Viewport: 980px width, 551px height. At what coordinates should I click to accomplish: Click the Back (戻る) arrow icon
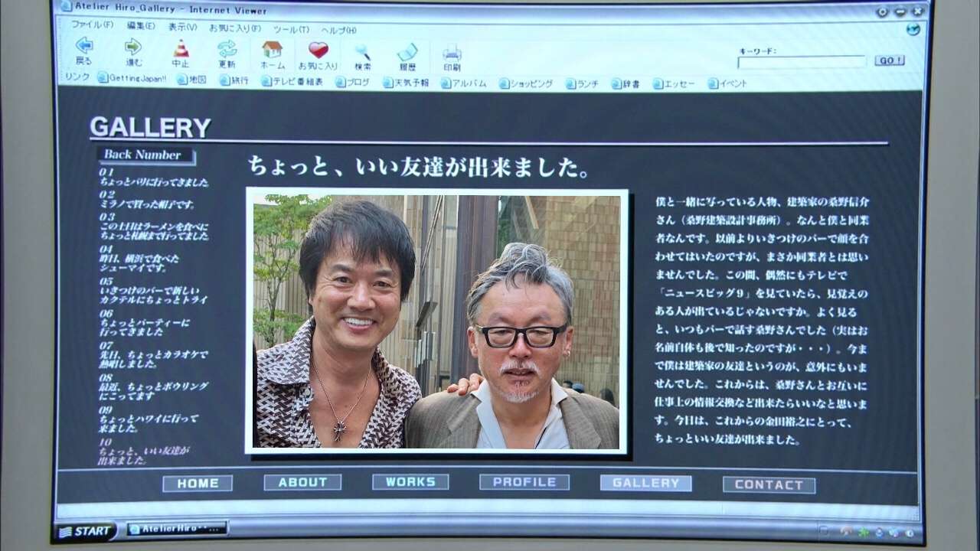(84, 46)
